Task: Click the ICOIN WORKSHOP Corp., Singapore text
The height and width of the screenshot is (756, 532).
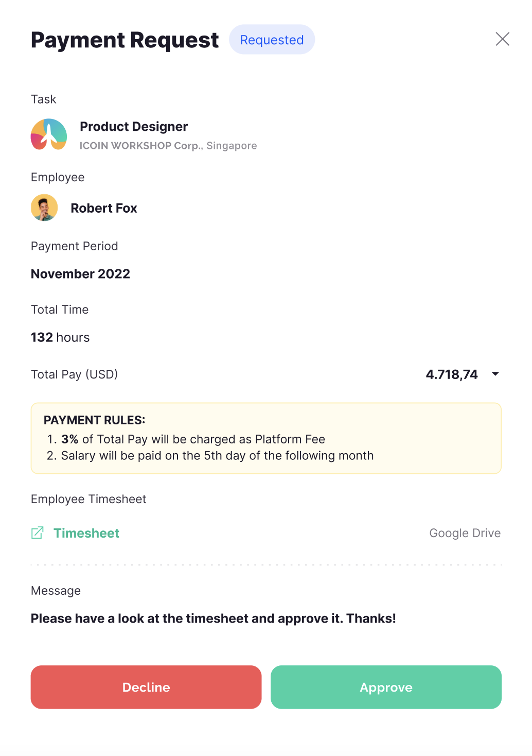Action: pos(168,146)
